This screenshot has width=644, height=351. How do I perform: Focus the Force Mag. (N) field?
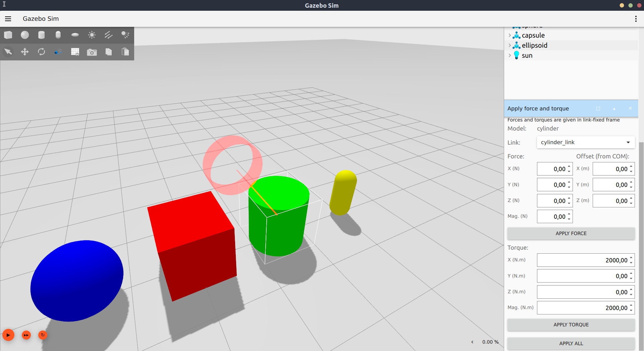click(x=555, y=216)
